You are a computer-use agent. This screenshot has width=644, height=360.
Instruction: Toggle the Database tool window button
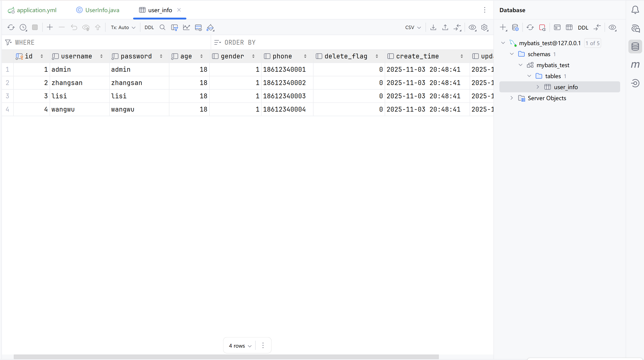635,47
